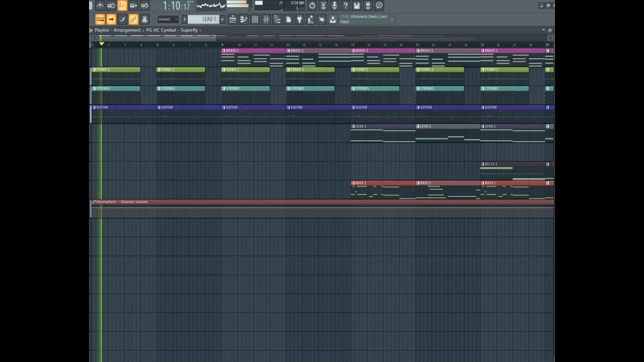644x362 pixels.
Task: Open help question mark icon
Action: pyautogui.click(x=346, y=6)
